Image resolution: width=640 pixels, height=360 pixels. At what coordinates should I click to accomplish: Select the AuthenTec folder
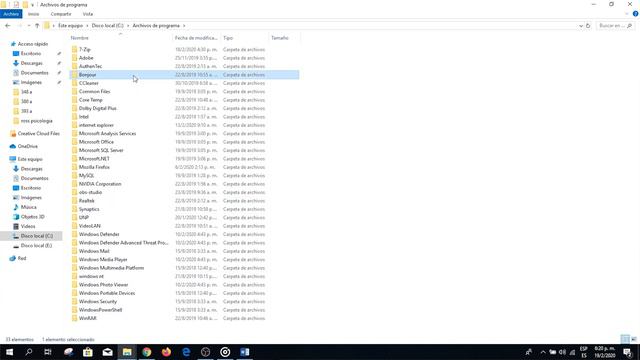[x=90, y=66]
